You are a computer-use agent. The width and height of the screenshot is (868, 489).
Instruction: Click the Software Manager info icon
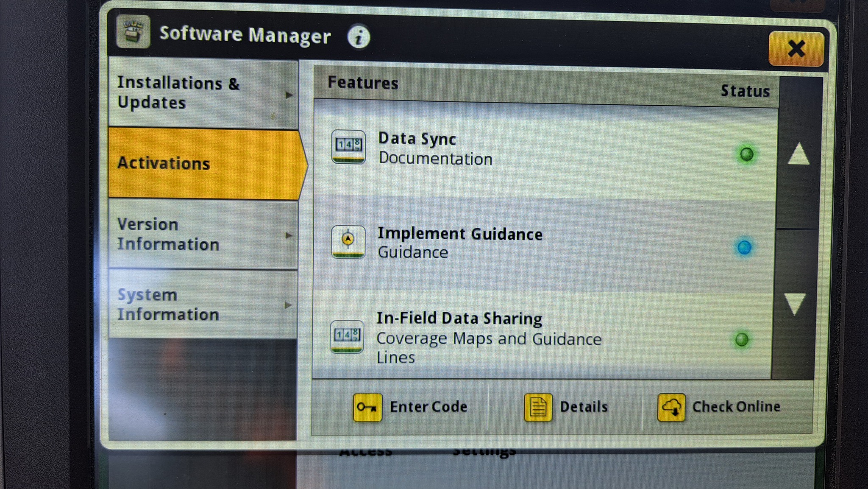pos(359,37)
